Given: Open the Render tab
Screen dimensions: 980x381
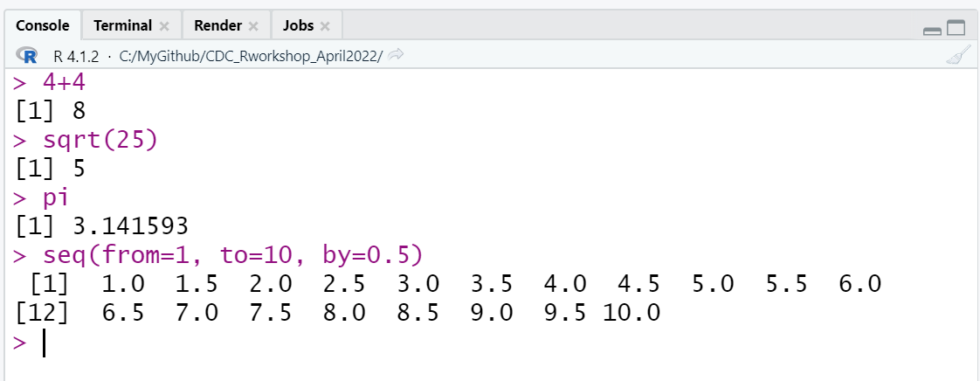Looking at the screenshot, I should tap(217, 25).
